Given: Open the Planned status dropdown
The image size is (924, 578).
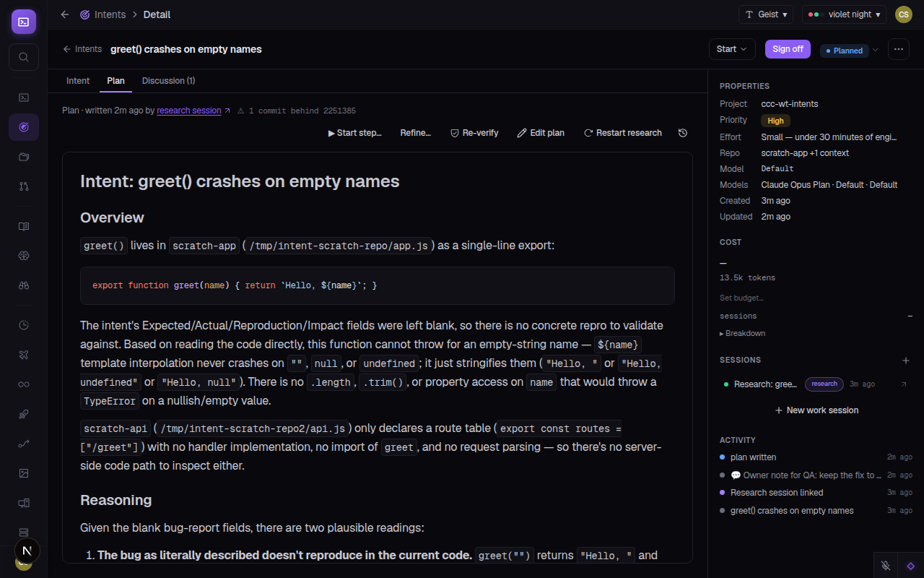Looking at the screenshot, I should pos(850,50).
